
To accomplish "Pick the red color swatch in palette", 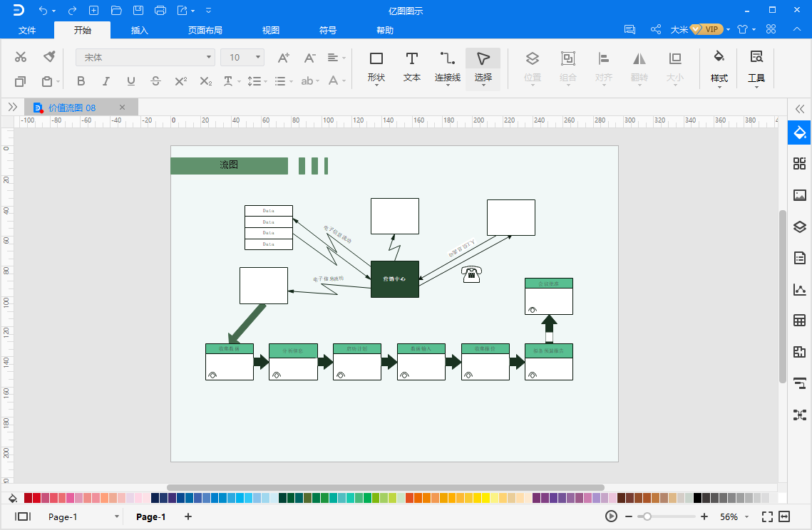I will pyautogui.click(x=36, y=498).
